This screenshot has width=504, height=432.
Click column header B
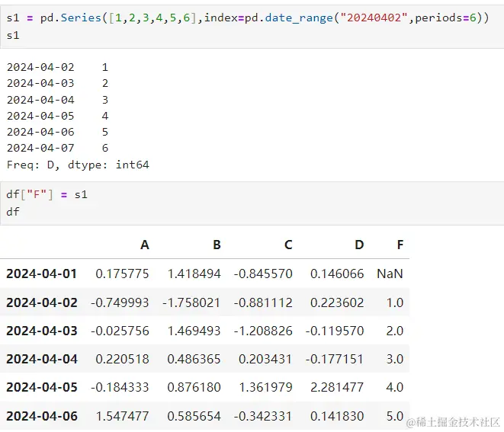pyautogui.click(x=217, y=245)
